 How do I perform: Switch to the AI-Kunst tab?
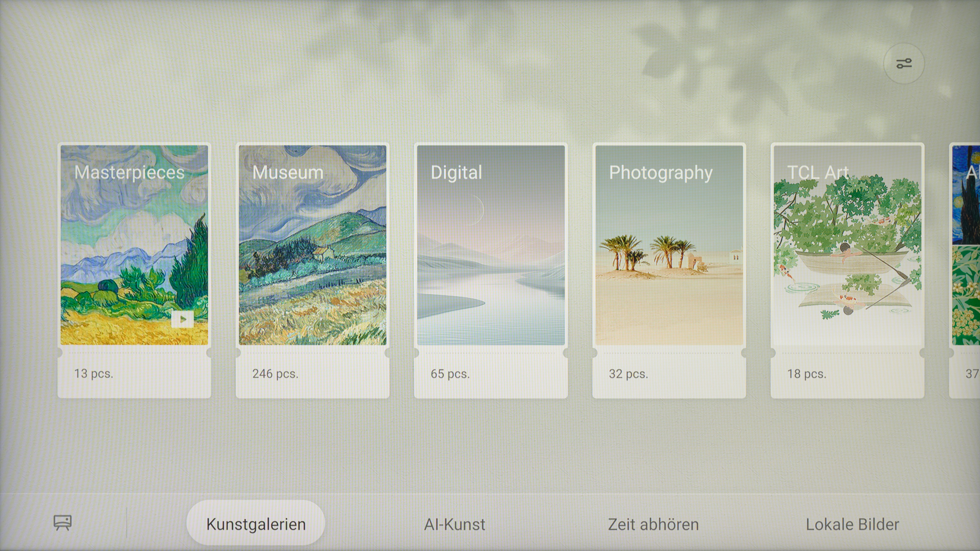pos(455,524)
